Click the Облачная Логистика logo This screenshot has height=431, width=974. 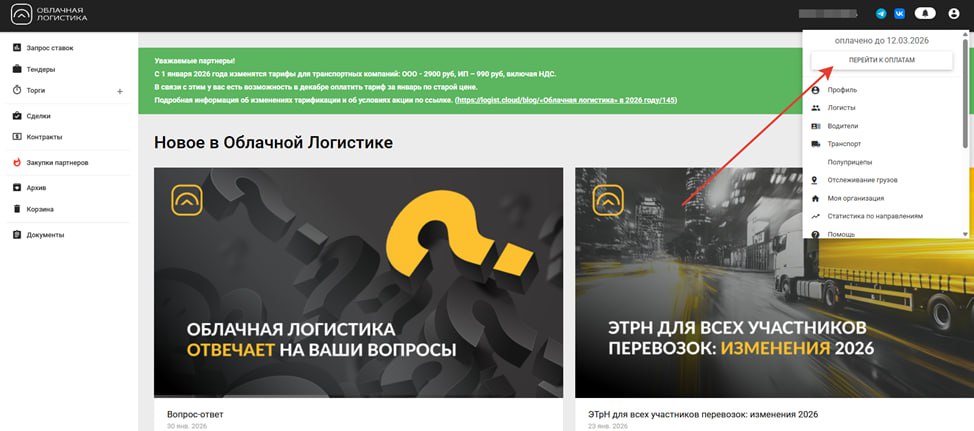coord(48,14)
